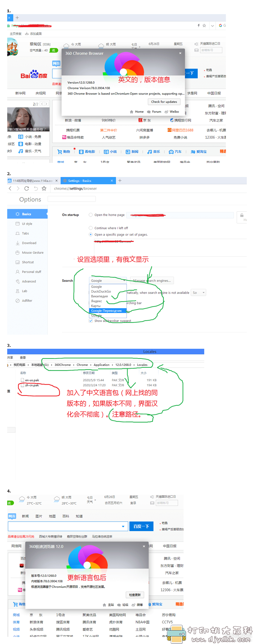Viewport: 254px width, 644px height.
Task: Select the Basics section in Options sidebar
Action: point(27,214)
